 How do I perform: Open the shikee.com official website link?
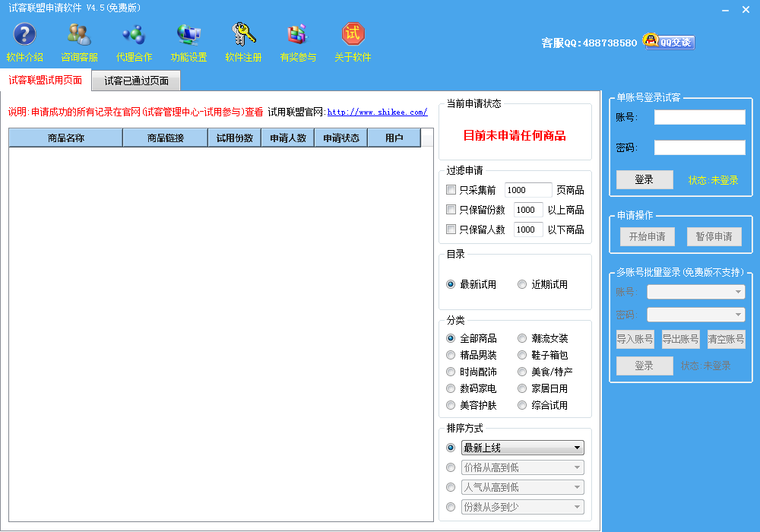377,112
